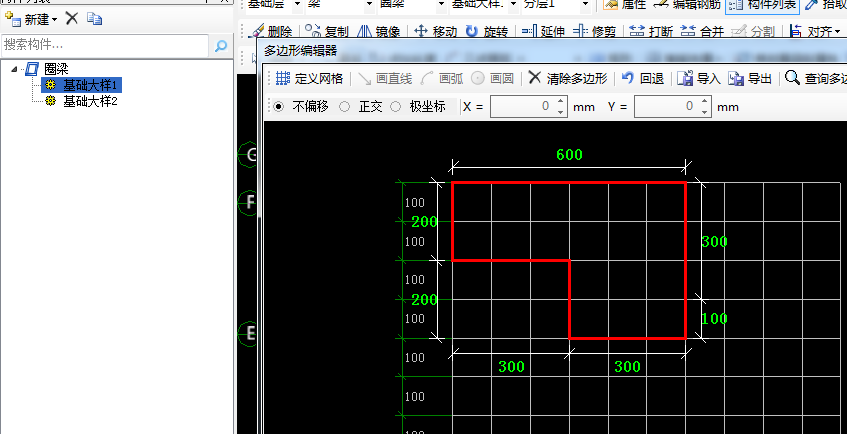Toggle the 构件列表 component list button

point(762,5)
